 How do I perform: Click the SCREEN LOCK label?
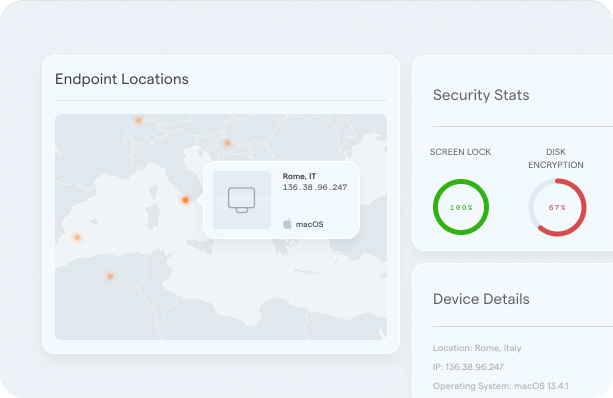click(460, 152)
